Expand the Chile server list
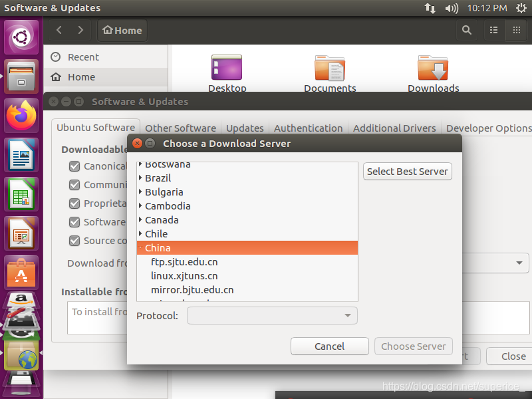The height and width of the screenshot is (399, 532). point(140,233)
